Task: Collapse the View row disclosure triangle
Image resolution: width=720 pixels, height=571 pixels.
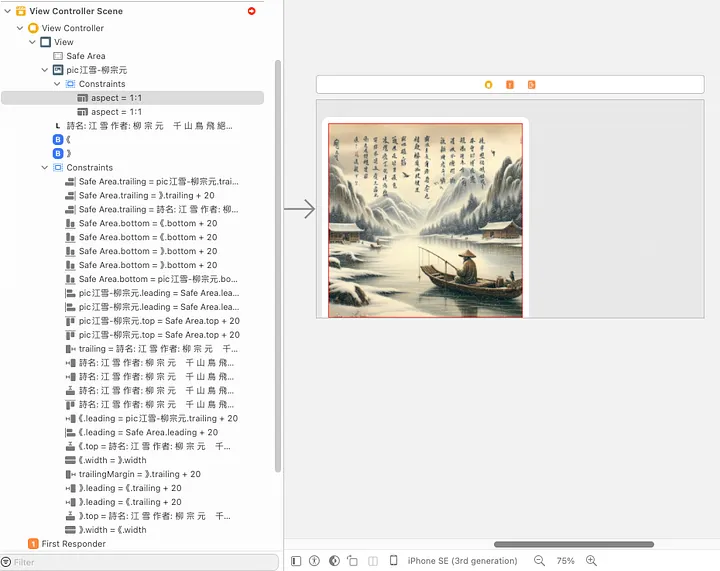Action: (32, 42)
